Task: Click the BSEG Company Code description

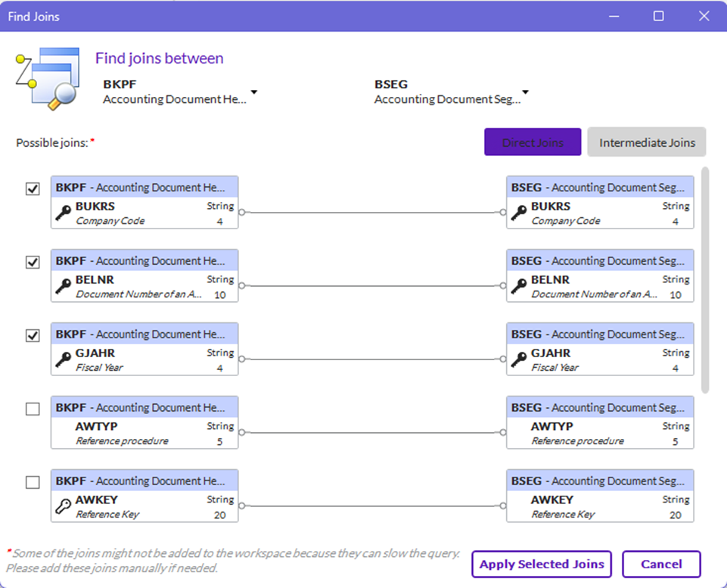Action: 566,221
